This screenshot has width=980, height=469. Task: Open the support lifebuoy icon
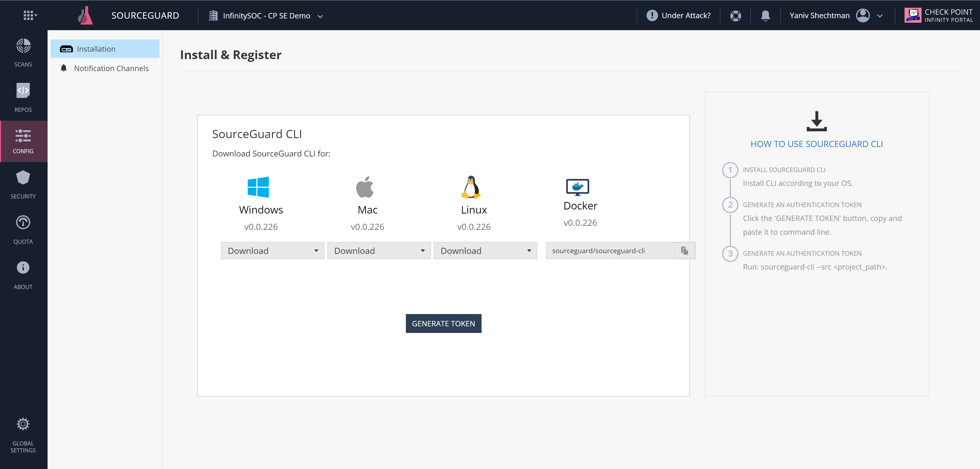pos(735,16)
